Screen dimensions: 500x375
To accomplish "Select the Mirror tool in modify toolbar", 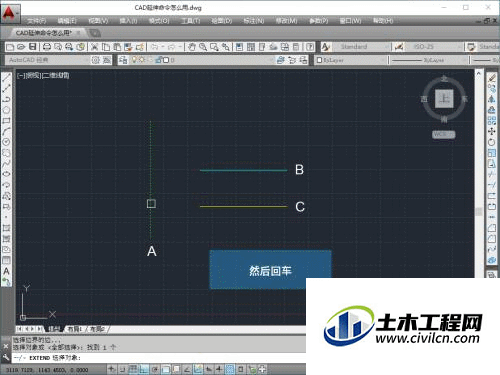I will (x=492, y=99).
